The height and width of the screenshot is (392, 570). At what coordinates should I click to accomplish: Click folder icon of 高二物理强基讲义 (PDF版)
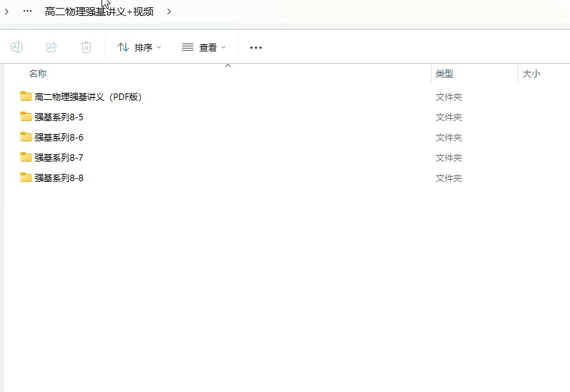click(26, 96)
